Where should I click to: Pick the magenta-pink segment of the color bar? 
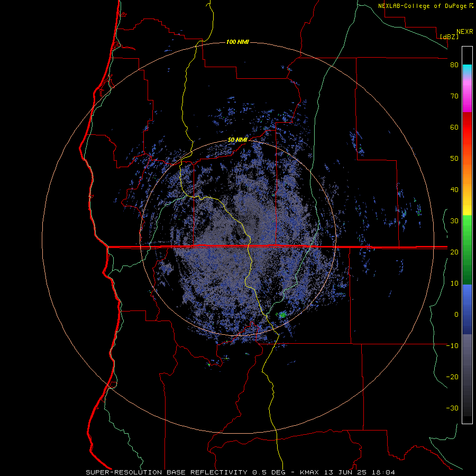[x=467, y=96]
